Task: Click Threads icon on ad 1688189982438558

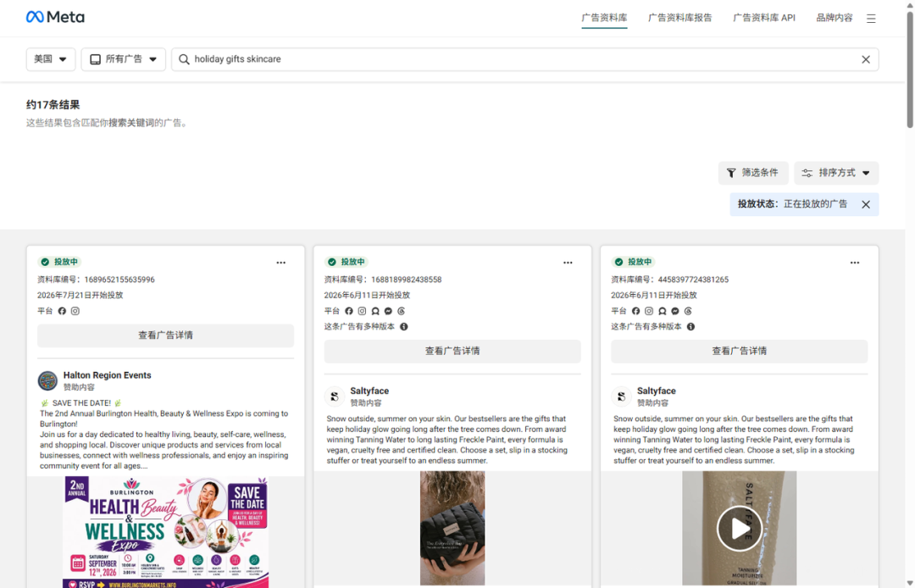Action: 401,311
